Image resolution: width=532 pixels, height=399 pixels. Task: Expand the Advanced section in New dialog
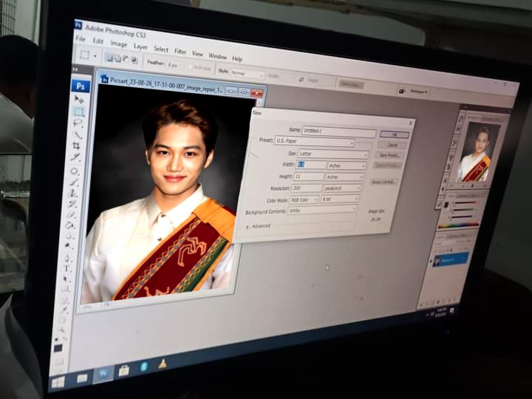[x=248, y=227]
